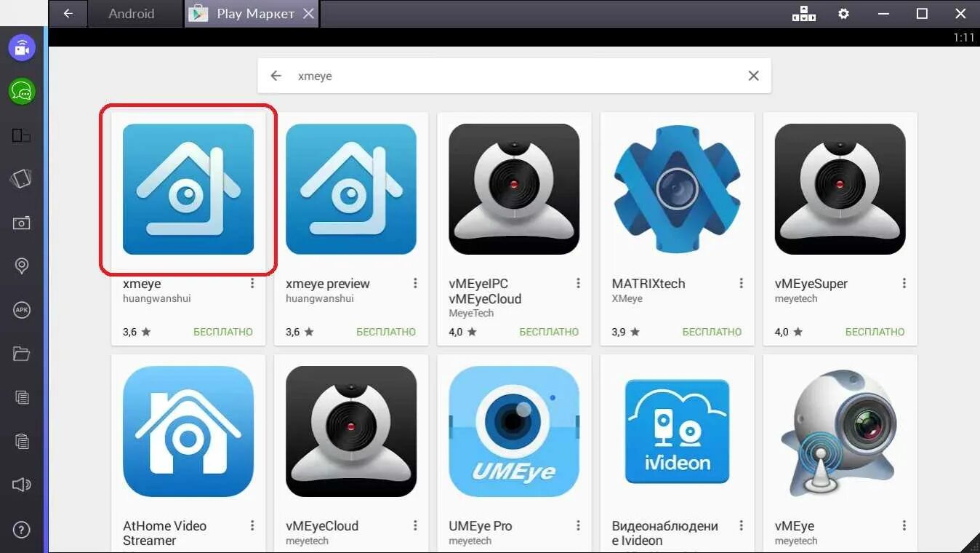Click the xmeye preview title text

coord(328,284)
